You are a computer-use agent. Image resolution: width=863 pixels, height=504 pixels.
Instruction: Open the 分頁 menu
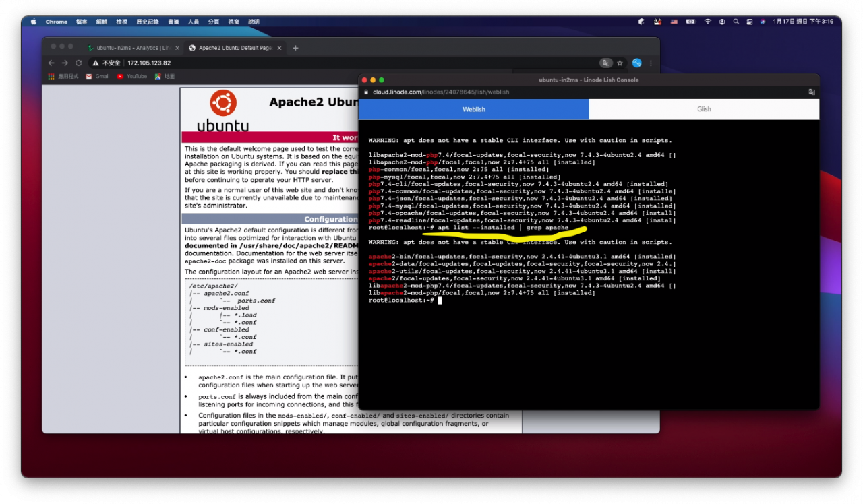click(214, 22)
